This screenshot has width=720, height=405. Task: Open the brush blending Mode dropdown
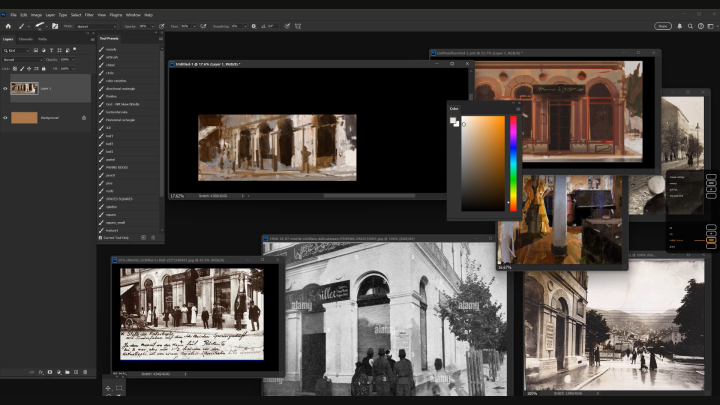(x=96, y=26)
